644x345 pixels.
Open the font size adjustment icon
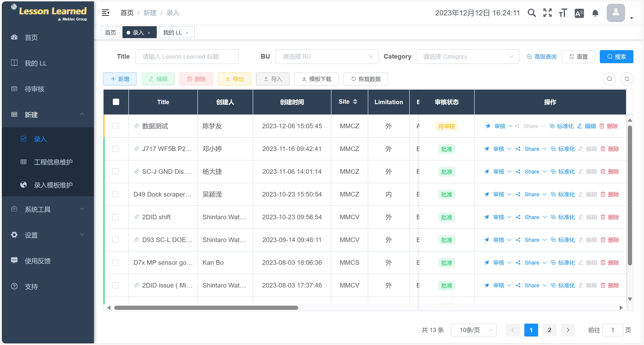(563, 13)
